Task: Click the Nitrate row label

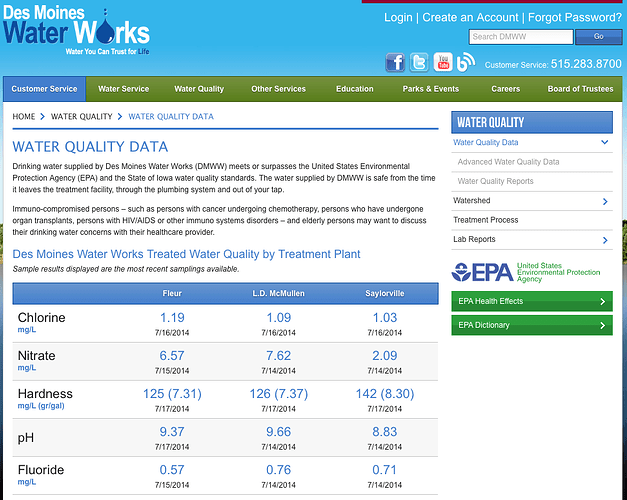Action: pos(37,356)
